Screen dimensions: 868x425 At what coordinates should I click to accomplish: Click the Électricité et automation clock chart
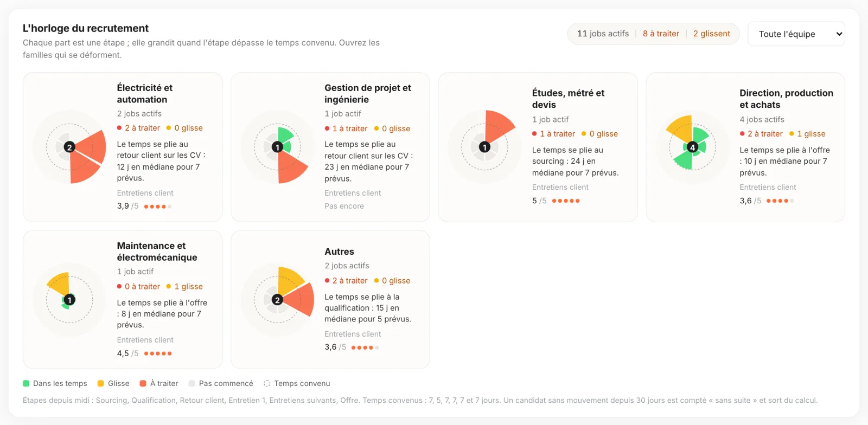[70, 147]
